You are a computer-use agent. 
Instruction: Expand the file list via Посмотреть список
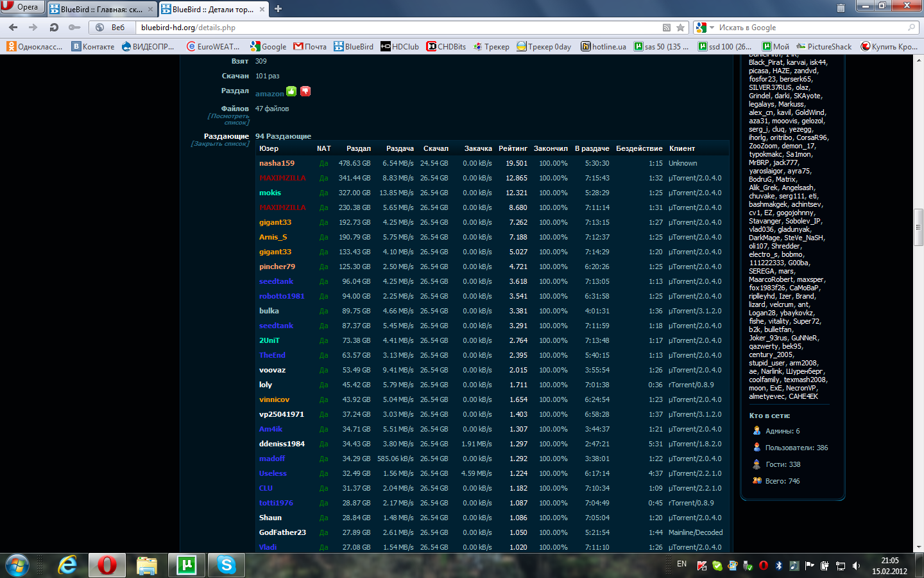pos(228,119)
